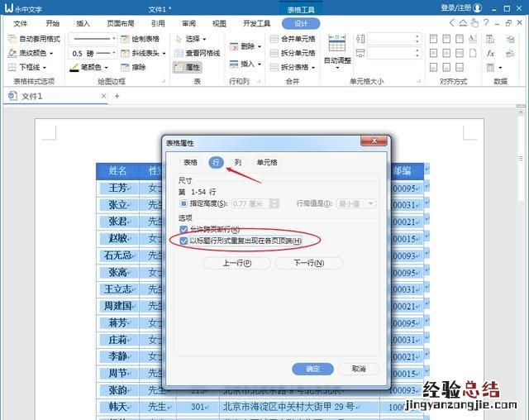
Task: Close the Table Properties dialog
Action: pyautogui.click(x=374, y=141)
